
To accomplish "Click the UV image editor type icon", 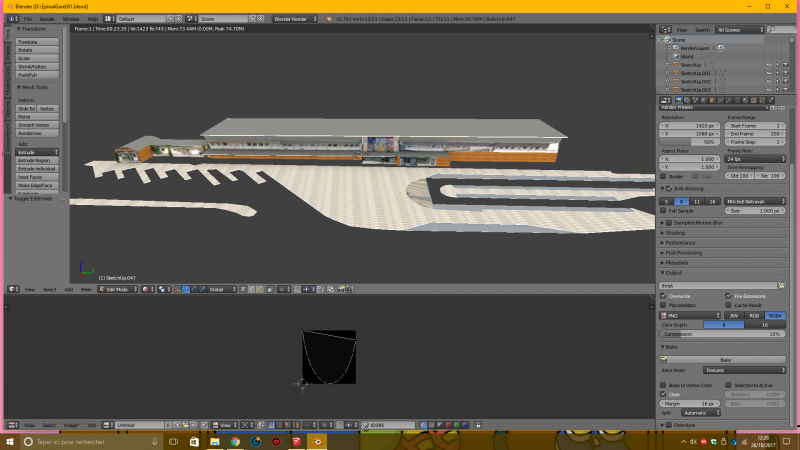I will pos(12,424).
